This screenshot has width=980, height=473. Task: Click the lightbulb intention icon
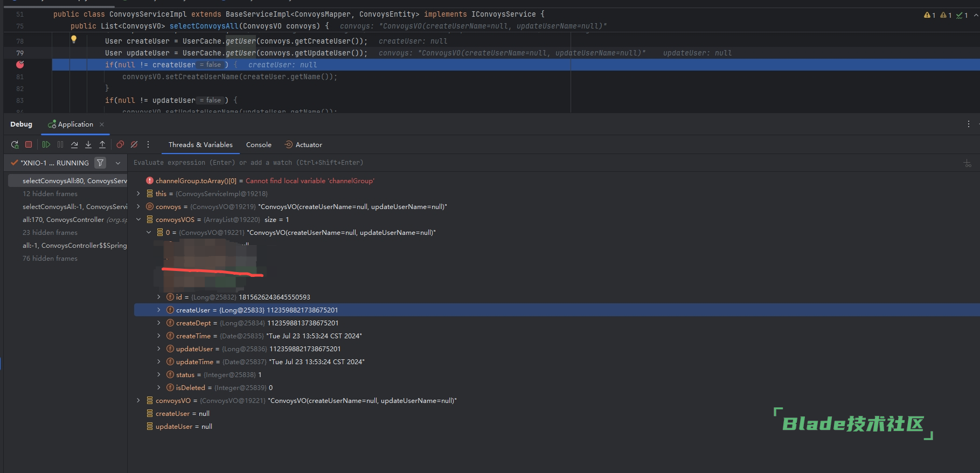pos(74,39)
